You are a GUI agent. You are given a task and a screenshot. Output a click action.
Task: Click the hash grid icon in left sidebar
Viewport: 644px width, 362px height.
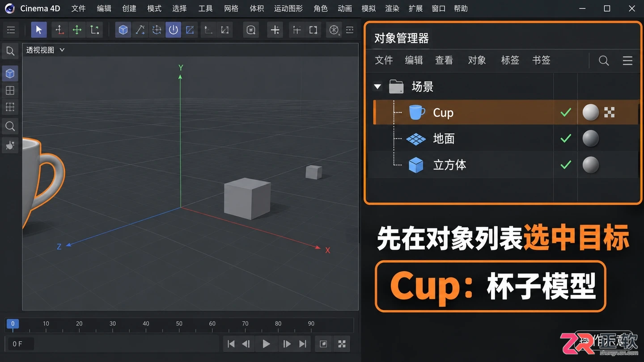coord(10,107)
